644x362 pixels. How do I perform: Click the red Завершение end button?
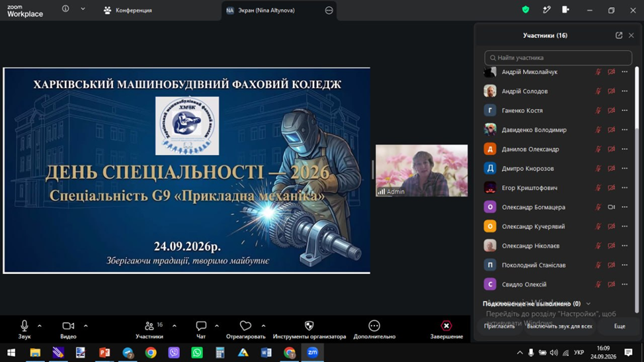point(446,330)
